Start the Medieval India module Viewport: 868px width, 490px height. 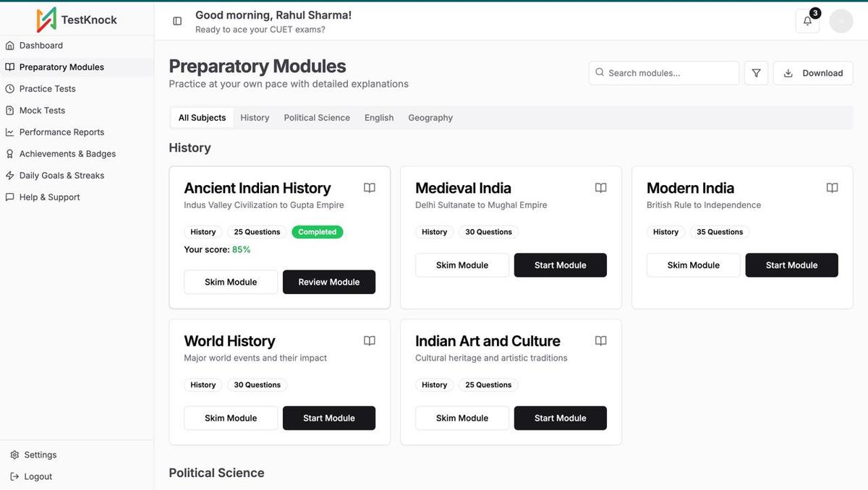pos(560,265)
